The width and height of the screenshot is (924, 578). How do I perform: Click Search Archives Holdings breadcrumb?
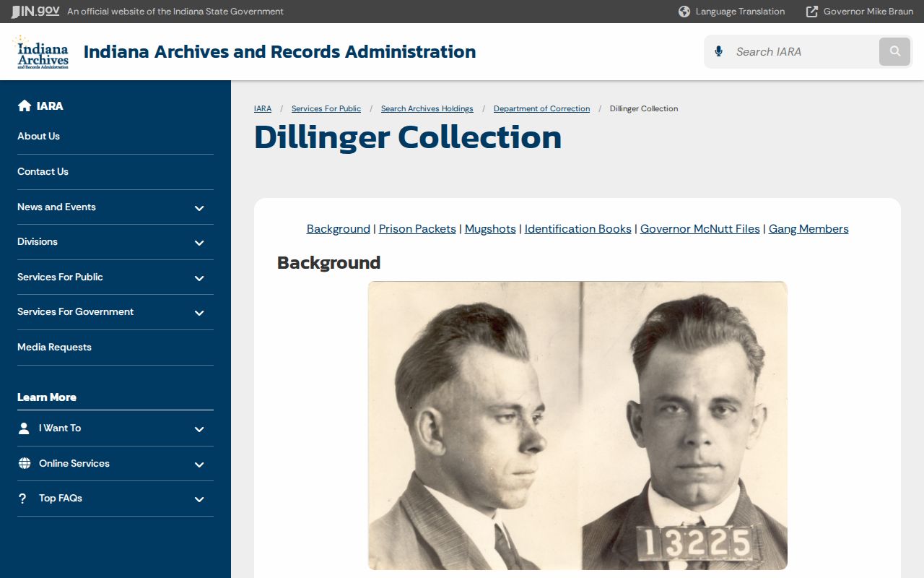pos(427,108)
